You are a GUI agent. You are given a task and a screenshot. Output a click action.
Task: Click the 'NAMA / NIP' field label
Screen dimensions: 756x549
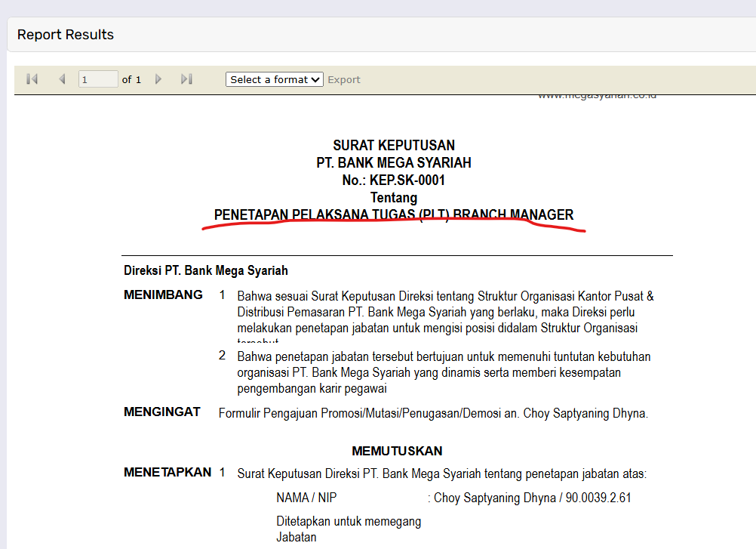click(306, 498)
